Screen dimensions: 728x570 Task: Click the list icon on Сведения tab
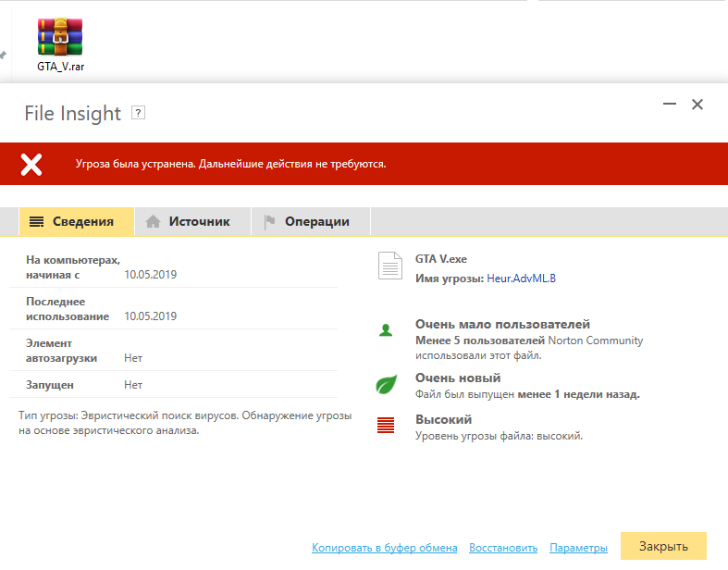(x=37, y=221)
